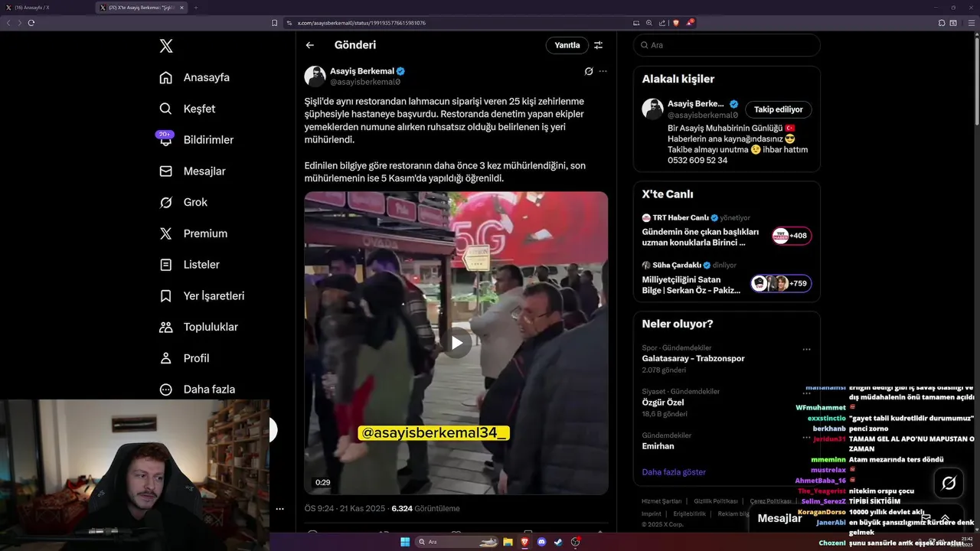Open the post's three-dot more menu
980x551 pixels.
pyautogui.click(x=603, y=71)
